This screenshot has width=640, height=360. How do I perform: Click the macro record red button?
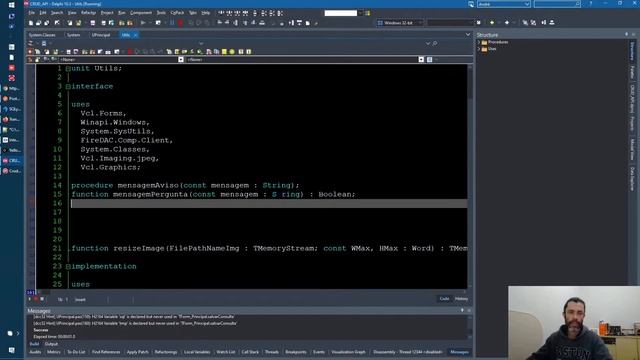coord(36,299)
